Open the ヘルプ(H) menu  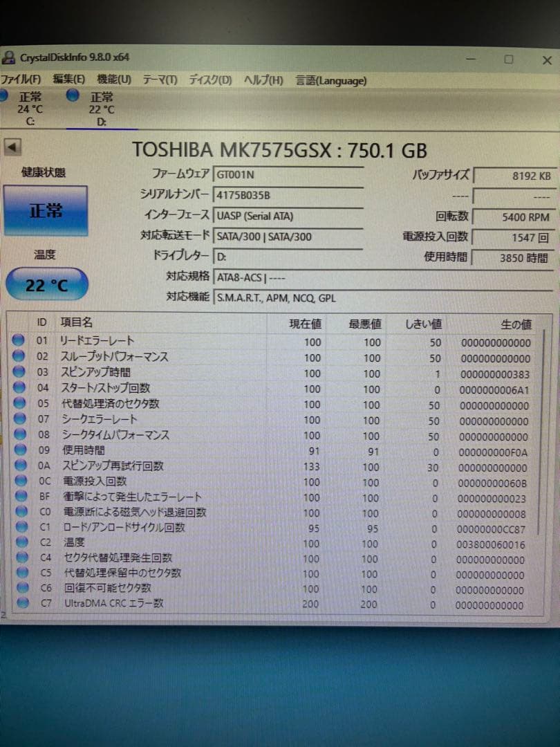click(263, 80)
